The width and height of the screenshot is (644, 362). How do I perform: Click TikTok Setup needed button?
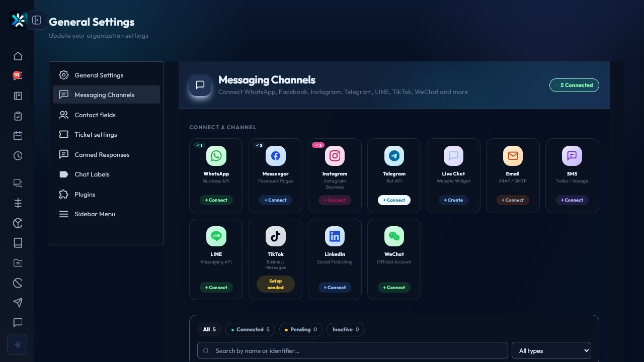click(x=276, y=284)
